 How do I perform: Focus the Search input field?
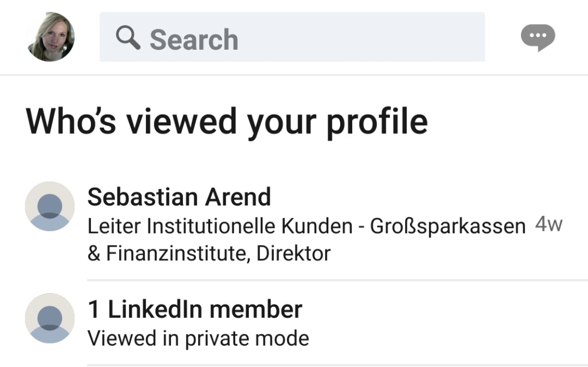[x=292, y=37]
